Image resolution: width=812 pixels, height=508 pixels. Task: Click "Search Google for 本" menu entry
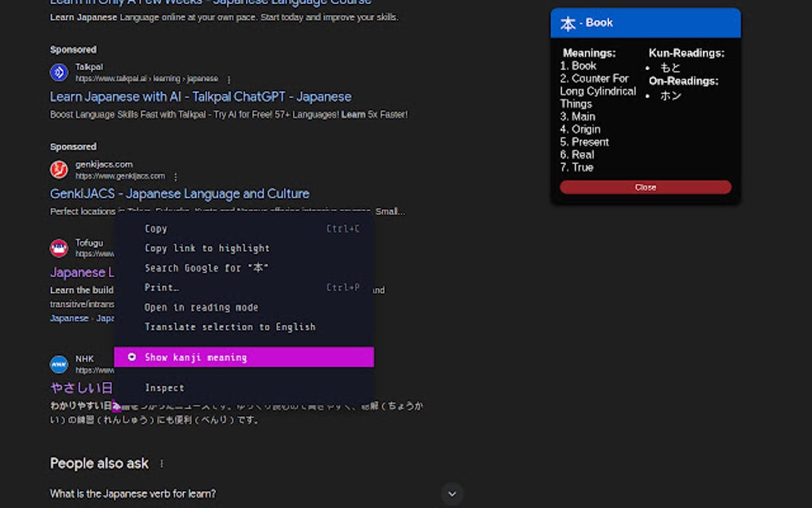209,268
